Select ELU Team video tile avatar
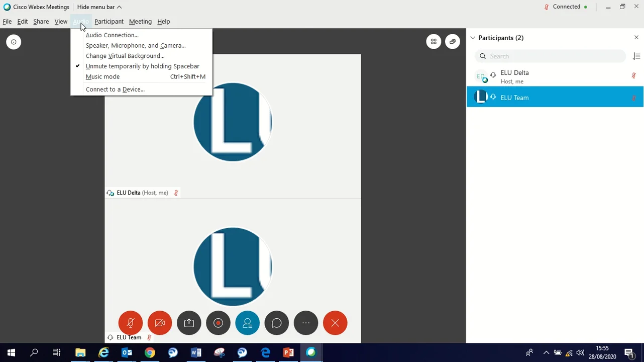The image size is (644, 362). [x=233, y=266]
